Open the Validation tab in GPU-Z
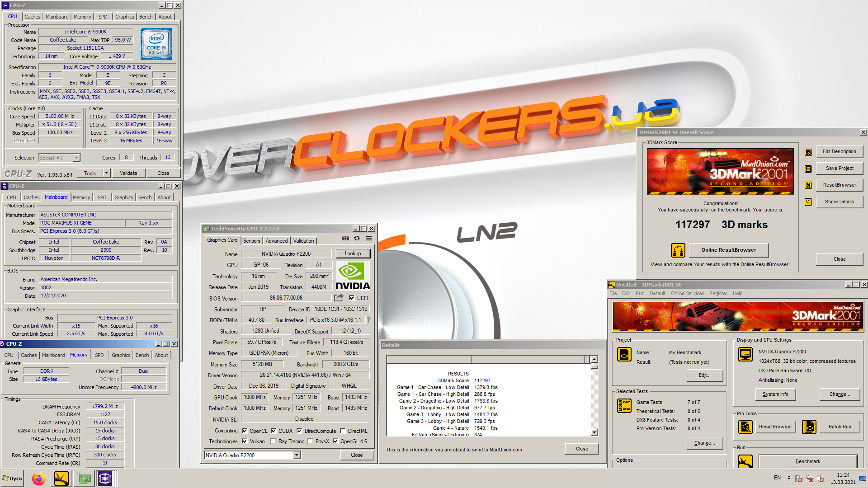This screenshot has height=488, width=868. 303,241
